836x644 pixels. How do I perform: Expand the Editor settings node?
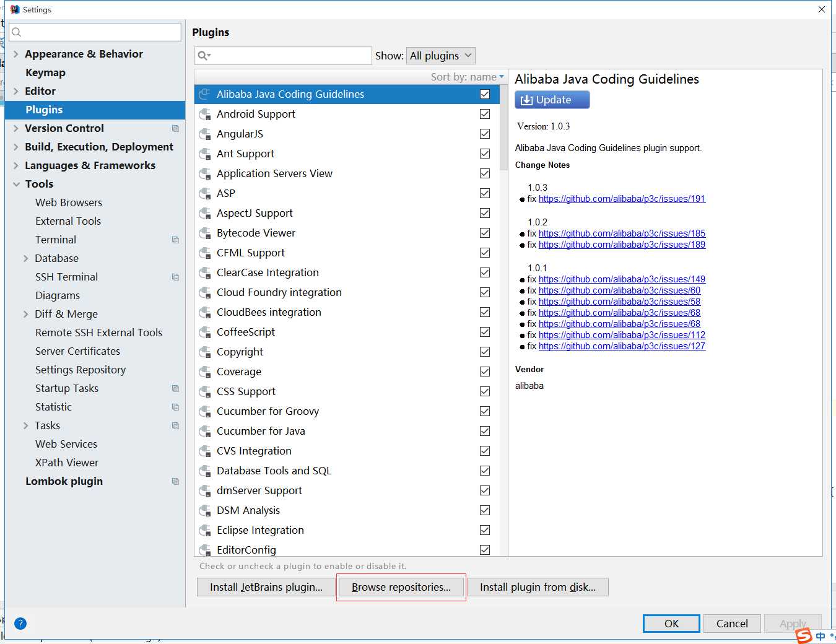(16, 91)
